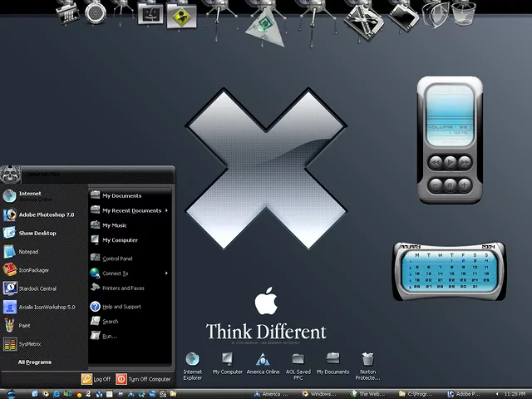Open Adobe Photoshop 7.0 from Start menu
Image resolution: width=532 pixels, height=399 pixels.
tap(46, 214)
